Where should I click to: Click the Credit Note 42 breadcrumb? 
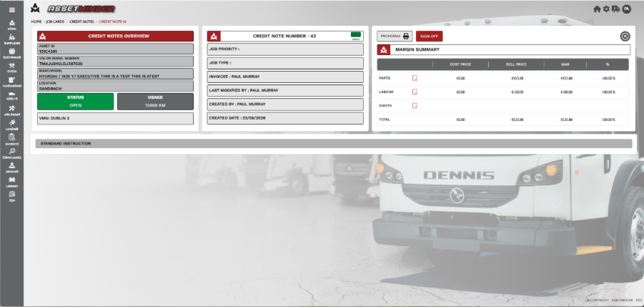[x=113, y=21]
